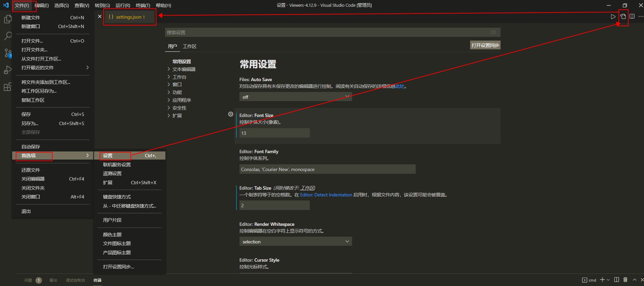
Task: Open Run and Debug view icon
Action: (7, 70)
